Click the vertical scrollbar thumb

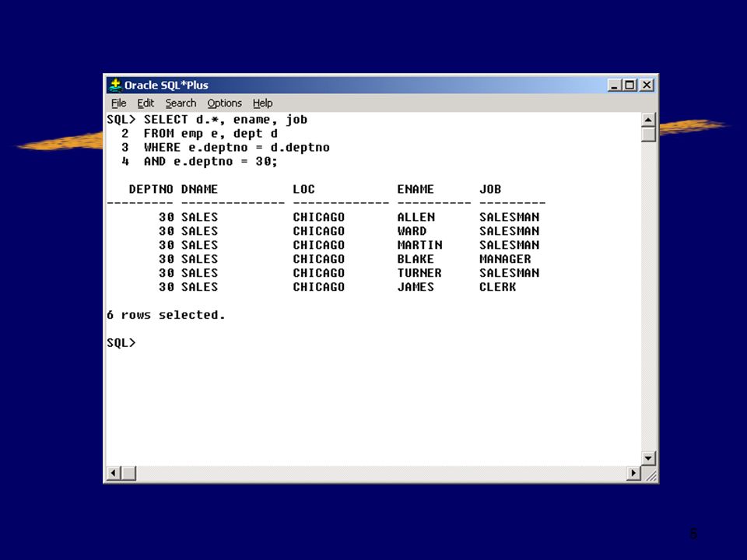click(648, 134)
